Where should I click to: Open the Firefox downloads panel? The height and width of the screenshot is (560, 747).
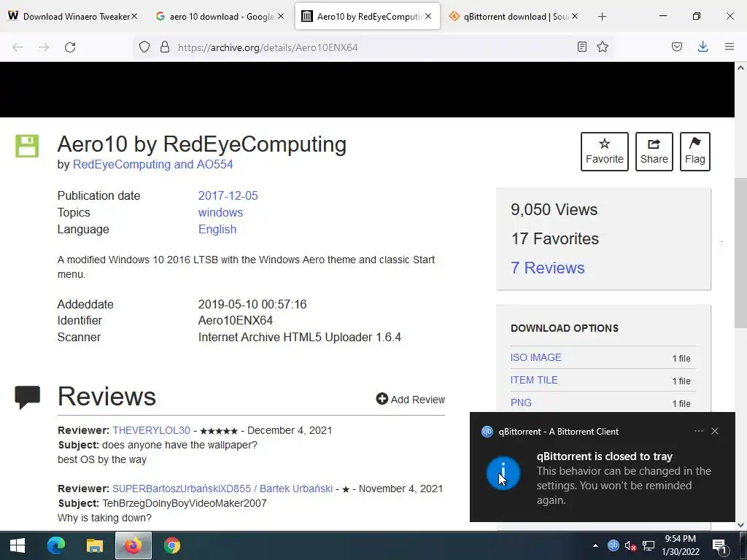click(x=703, y=47)
